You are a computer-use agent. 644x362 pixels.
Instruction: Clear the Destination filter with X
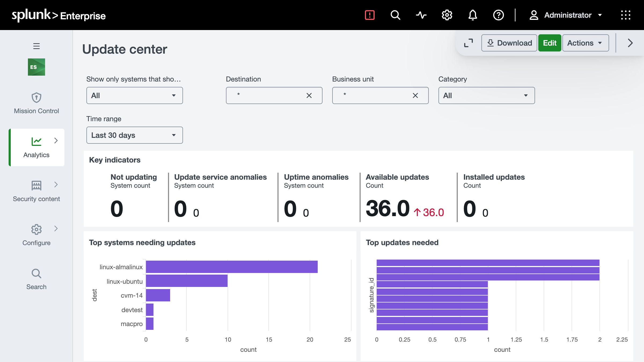309,95
